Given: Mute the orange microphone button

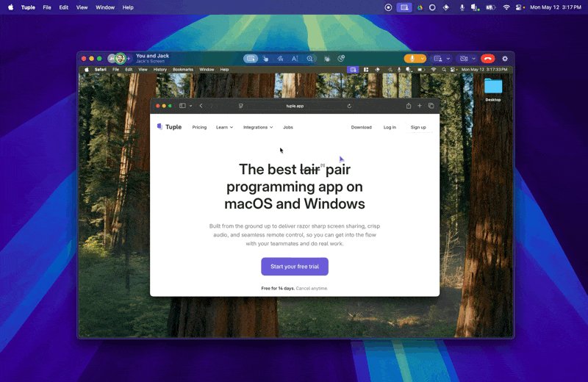Looking at the screenshot, I should click(412, 59).
